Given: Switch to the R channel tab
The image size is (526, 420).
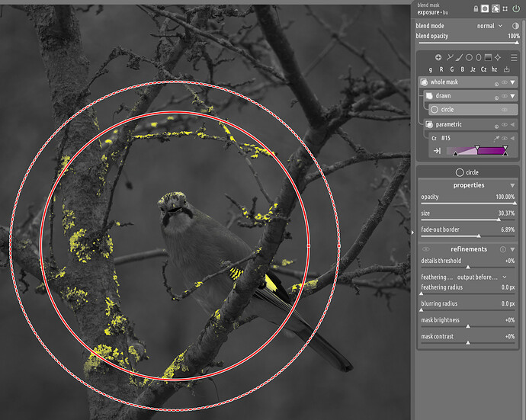Looking at the screenshot, I should (441, 69).
